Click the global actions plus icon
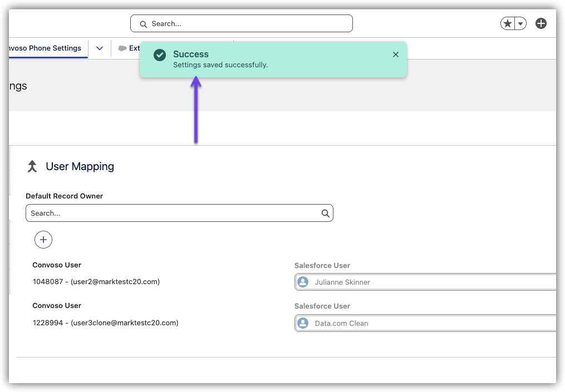The image size is (565, 392). coord(541,23)
